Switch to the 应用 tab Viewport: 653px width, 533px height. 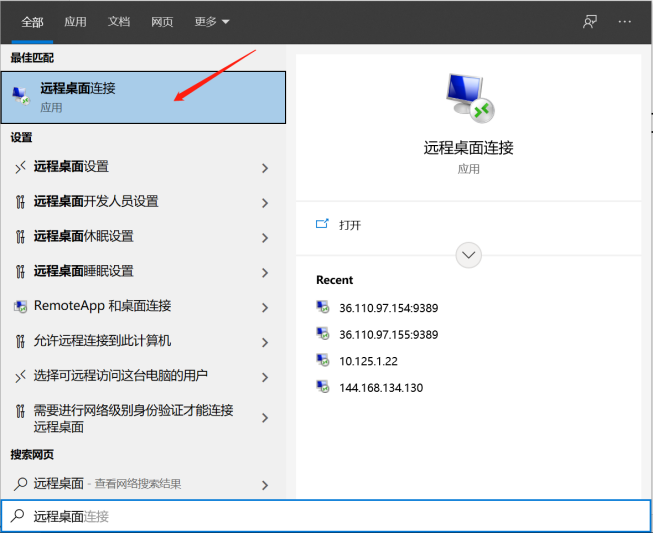pyautogui.click(x=75, y=21)
